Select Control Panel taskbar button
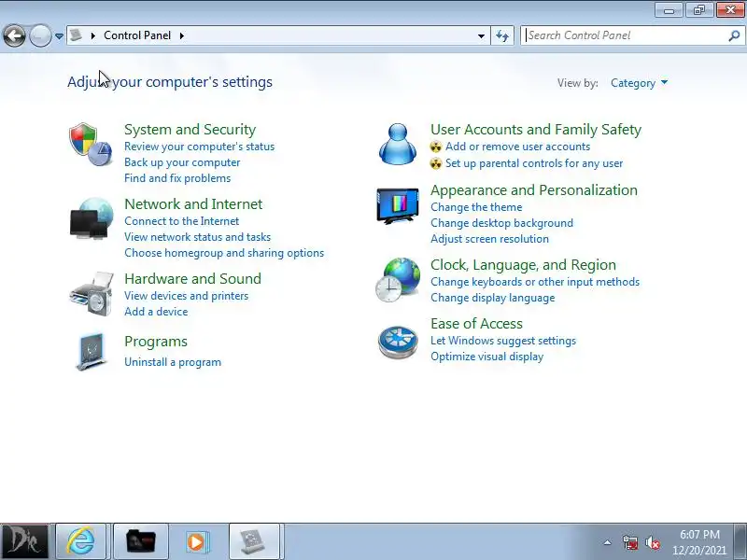747x560 pixels. (x=254, y=541)
